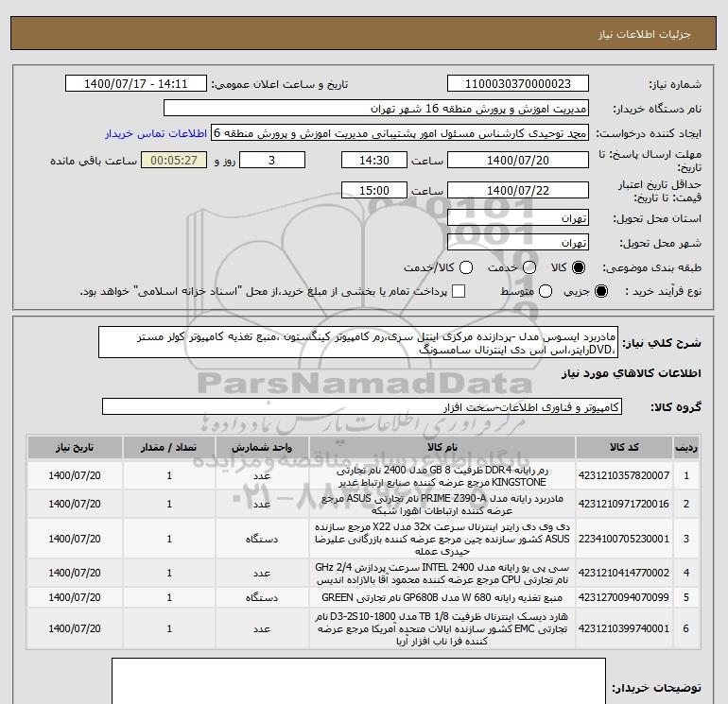Image resolution: width=728 pixels, height=704 pixels.
Task: Click the جزئیات اطلاعات نیاز page header
Action: pyautogui.click(x=645, y=34)
